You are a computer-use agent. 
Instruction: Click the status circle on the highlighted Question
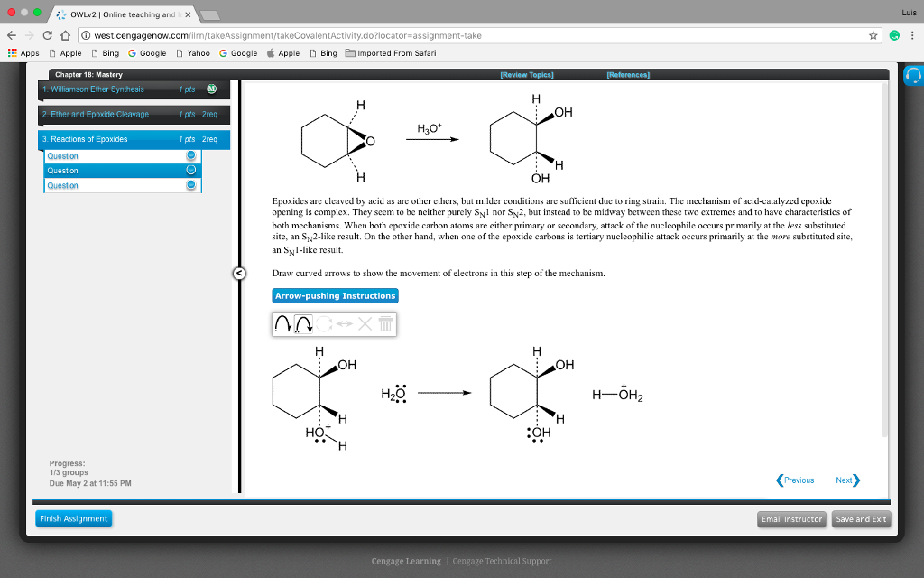(191, 170)
